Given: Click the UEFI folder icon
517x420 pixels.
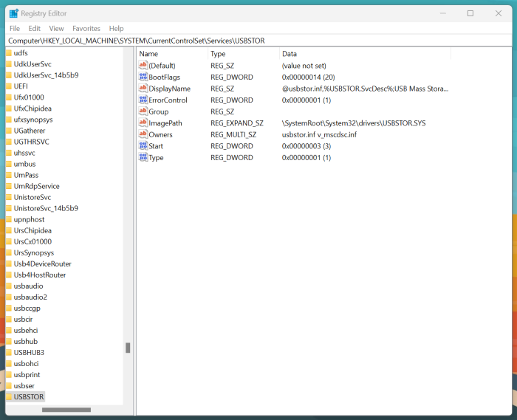Looking at the screenshot, I should click(x=9, y=86).
